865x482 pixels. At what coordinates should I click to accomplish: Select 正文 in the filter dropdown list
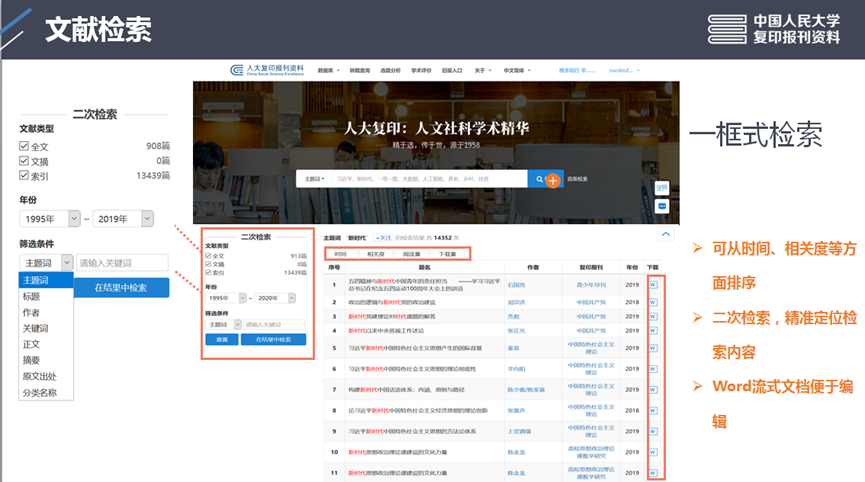pos(46,344)
